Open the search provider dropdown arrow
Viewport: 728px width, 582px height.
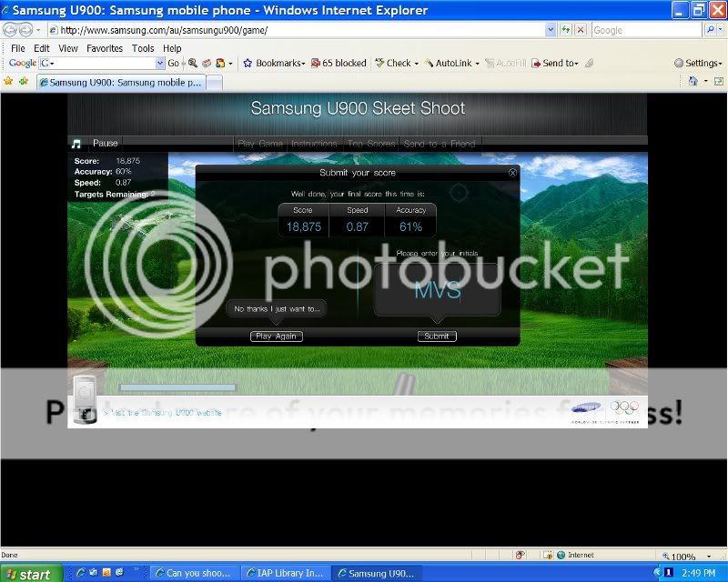click(x=721, y=30)
